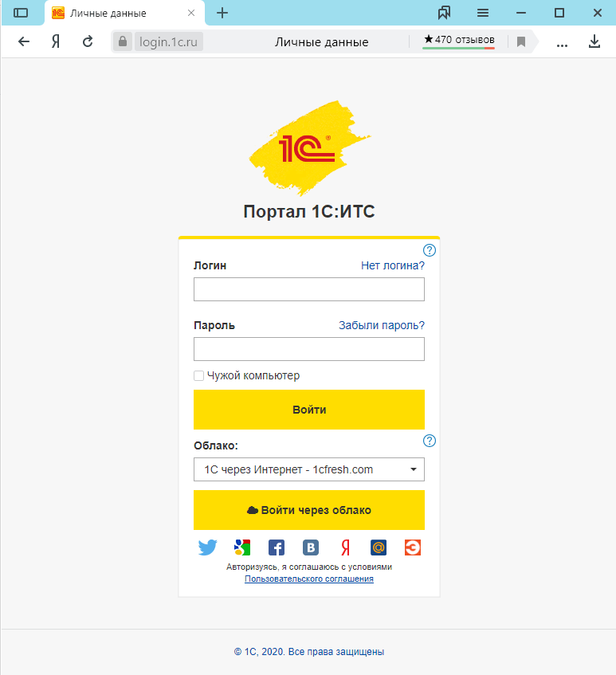This screenshot has width=616, height=675.
Task: Click the © 1С, 2020 copyright text
Action: 309,652
